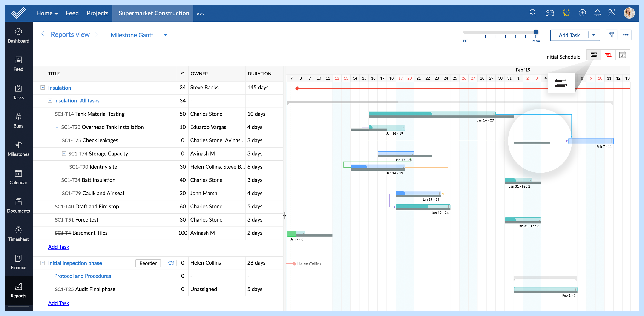Open the timer clock icon
The width and height of the screenshot is (644, 316).
coord(566,13)
